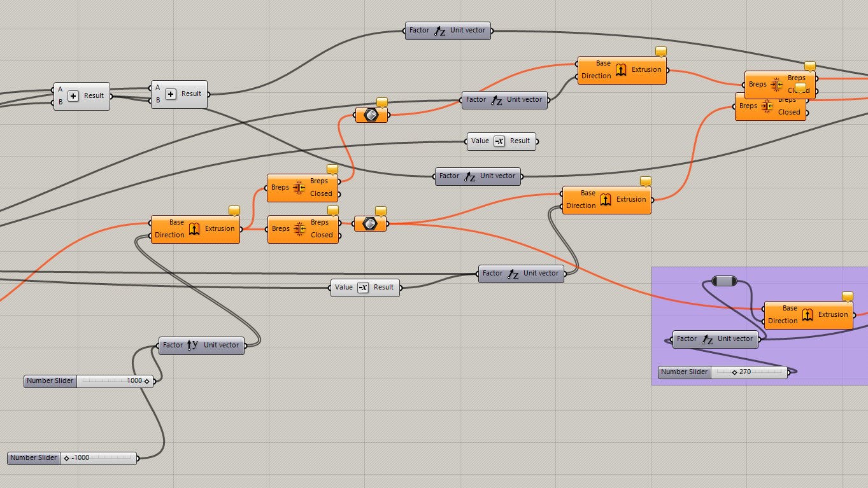
Task: Click 'Factor' input of the Unit Y component
Action: (173, 345)
